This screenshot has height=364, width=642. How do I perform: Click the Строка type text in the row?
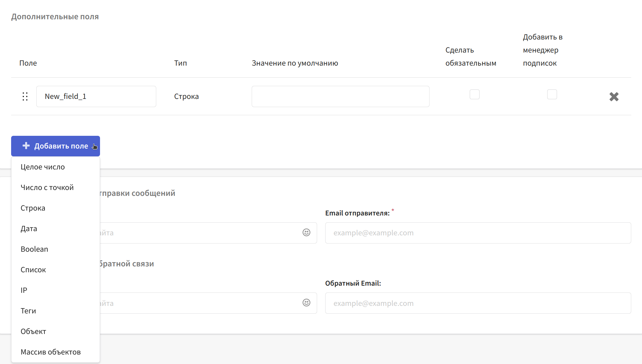pyautogui.click(x=186, y=96)
